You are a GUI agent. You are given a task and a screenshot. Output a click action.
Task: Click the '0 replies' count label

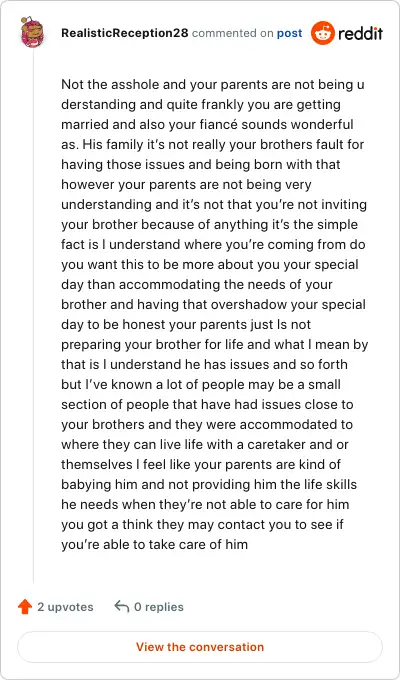click(x=159, y=607)
